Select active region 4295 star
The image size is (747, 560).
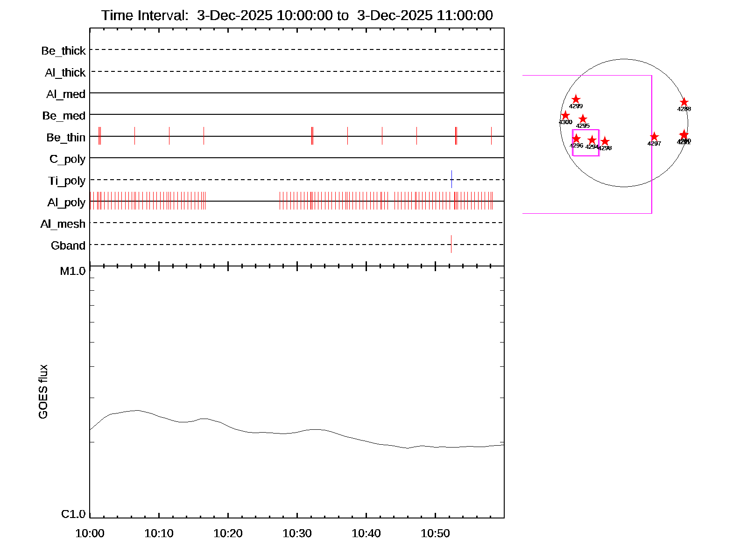583,119
